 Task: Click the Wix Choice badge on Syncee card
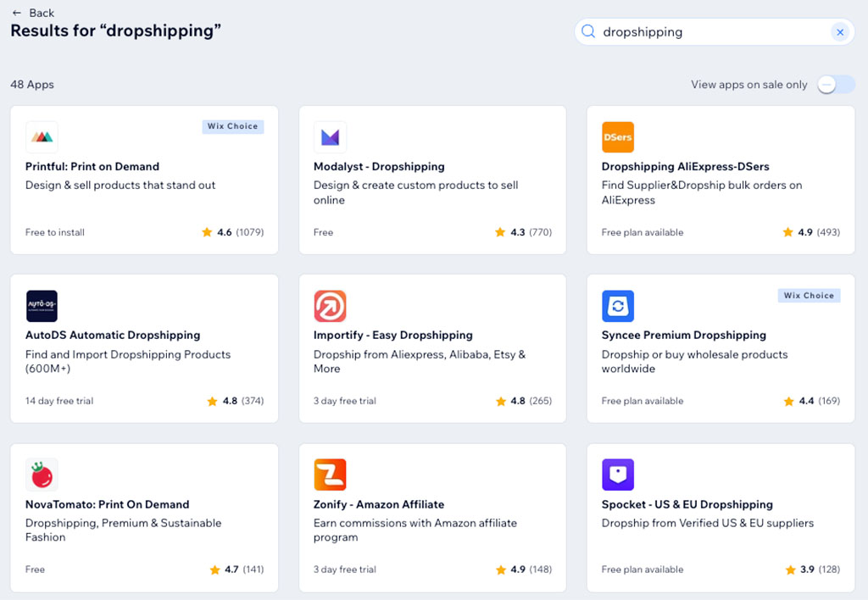click(809, 295)
